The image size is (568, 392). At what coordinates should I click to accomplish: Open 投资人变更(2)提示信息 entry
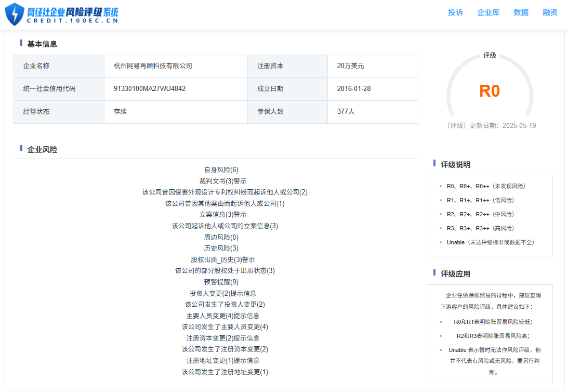[222, 293]
